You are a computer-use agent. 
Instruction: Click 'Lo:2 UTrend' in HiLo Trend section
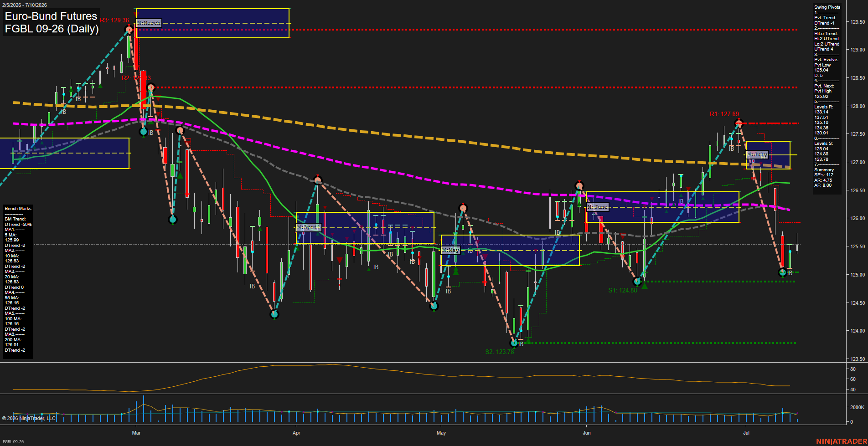pos(827,44)
